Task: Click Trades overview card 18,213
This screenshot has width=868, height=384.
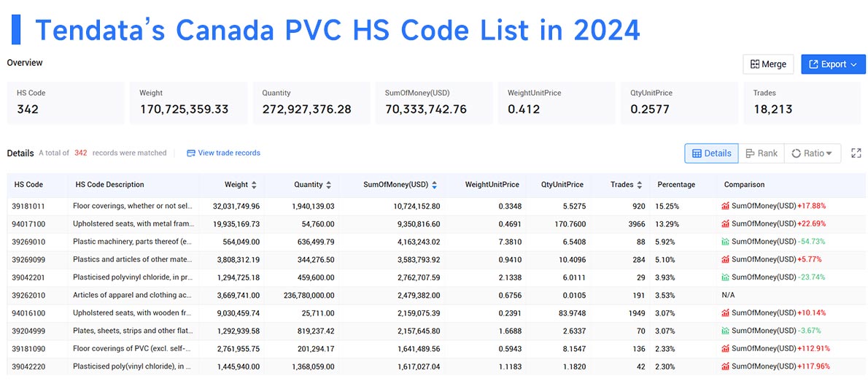Action: [x=802, y=103]
